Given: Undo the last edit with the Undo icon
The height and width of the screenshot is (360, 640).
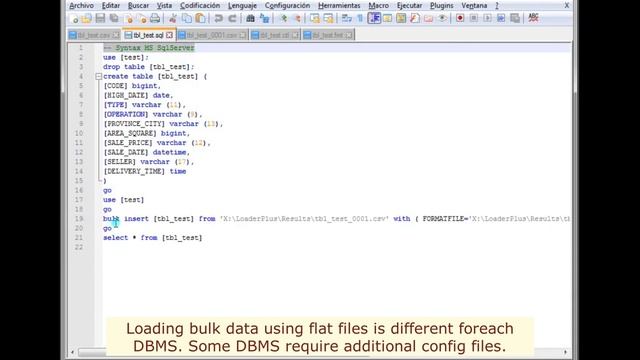Looking at the screenshot, I should tap(219, 18).
